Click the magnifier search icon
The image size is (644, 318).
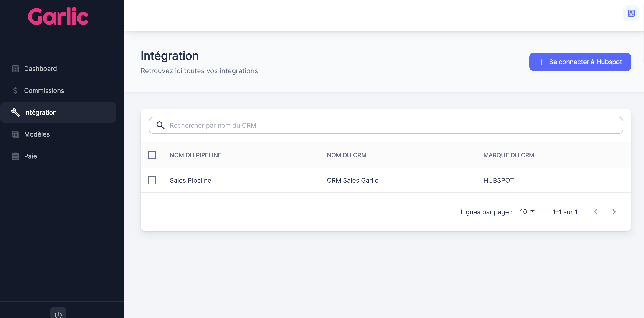(x=160, y=125)
